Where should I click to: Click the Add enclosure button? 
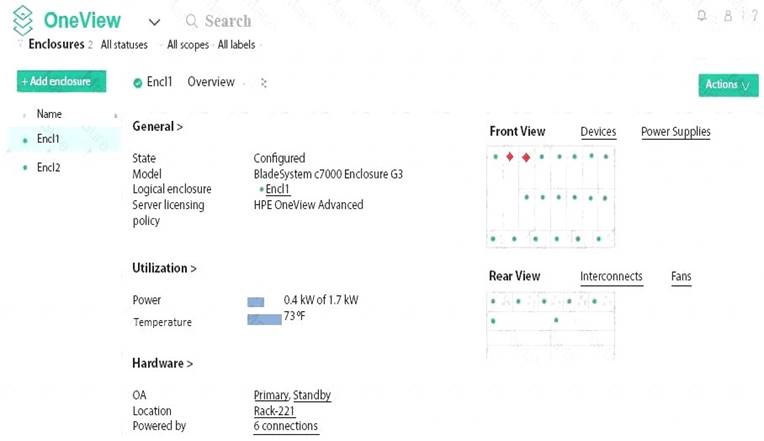61,81
